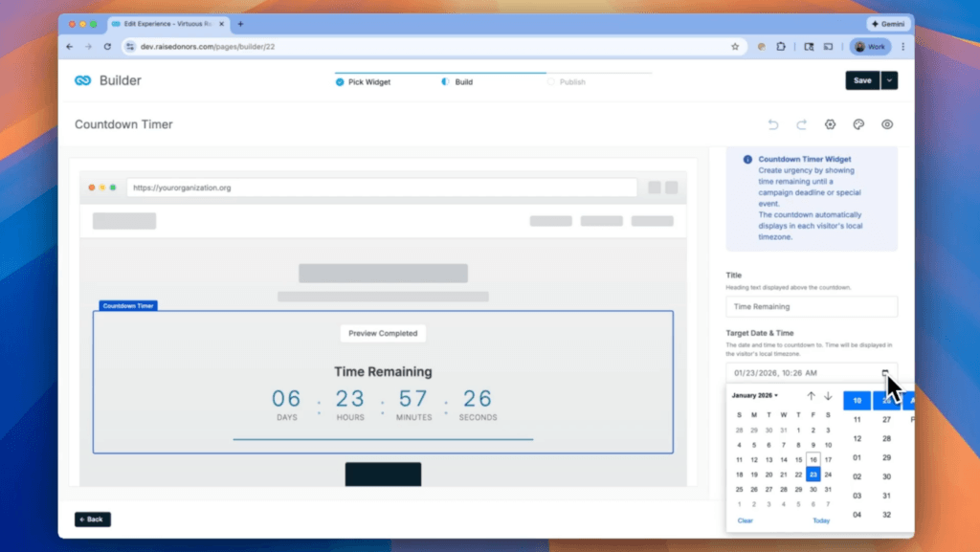
Task: Reload the browser page
Action: pyautogui.click(x=107, y=46)
